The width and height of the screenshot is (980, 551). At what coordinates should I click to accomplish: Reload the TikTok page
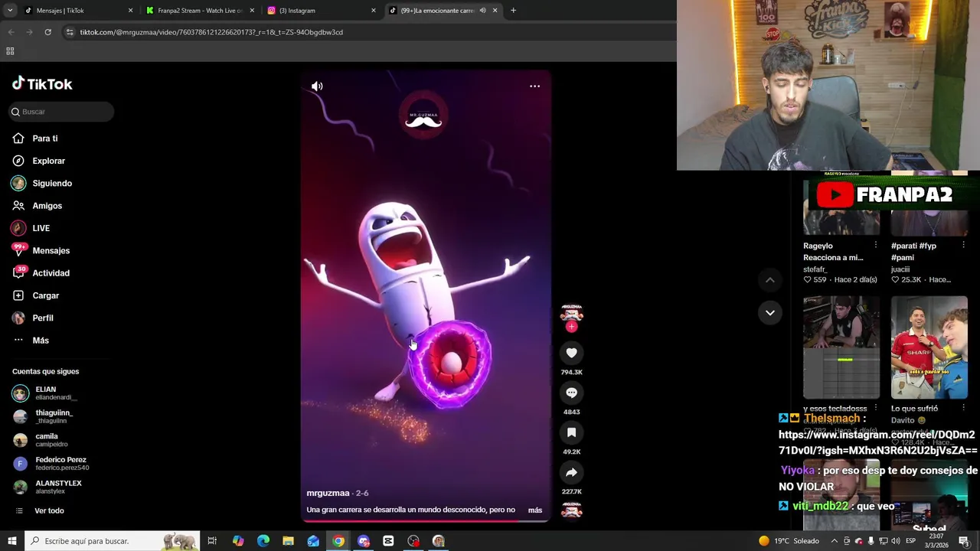(x=47, y=32)
